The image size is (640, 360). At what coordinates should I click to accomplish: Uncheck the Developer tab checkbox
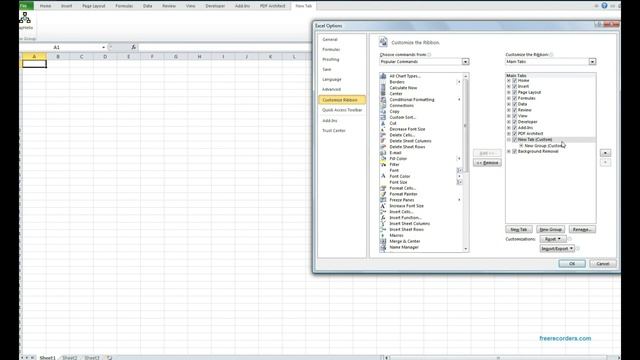coord(514,122)
